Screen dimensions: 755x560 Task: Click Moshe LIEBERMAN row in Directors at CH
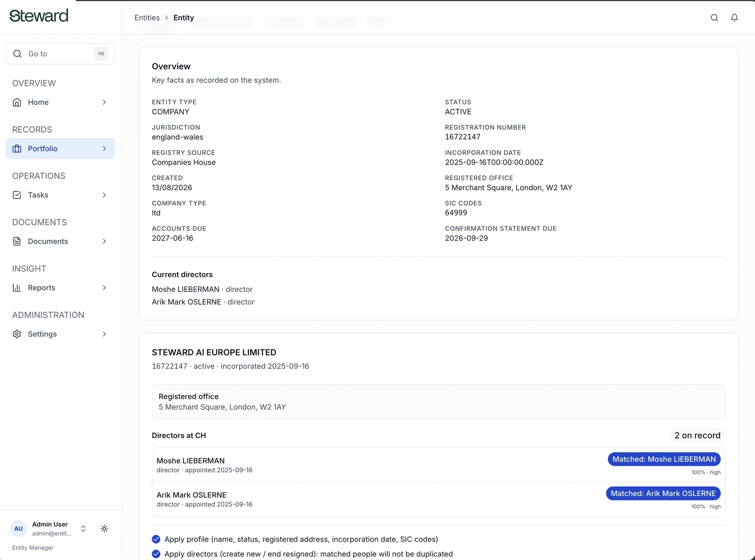438,465
